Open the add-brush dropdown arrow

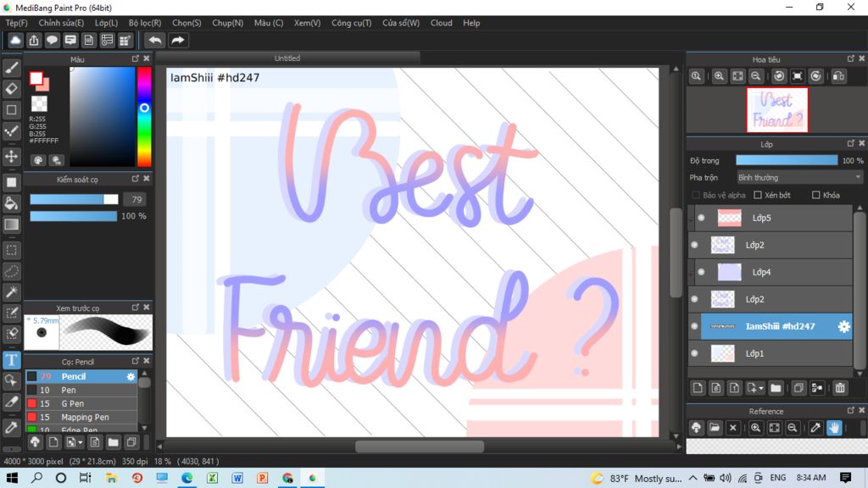coord(81,442)
